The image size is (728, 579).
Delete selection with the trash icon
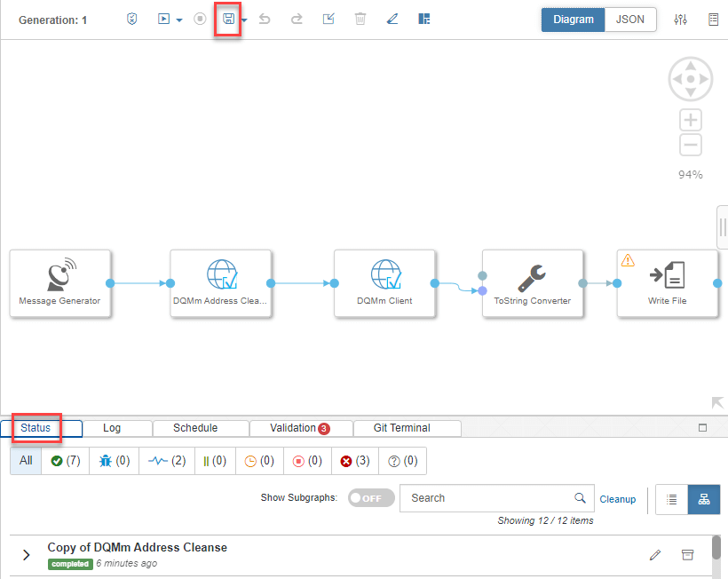(x=360, y=19)
